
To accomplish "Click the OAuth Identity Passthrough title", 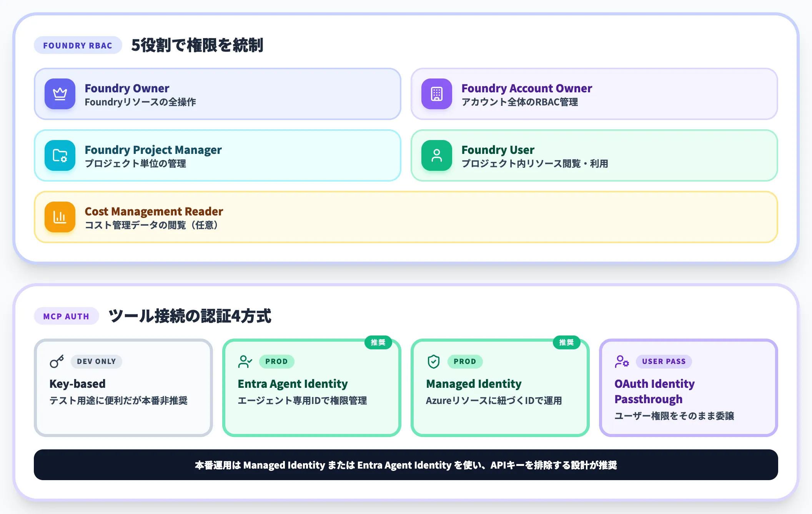I will pyautogui.click(x=654, y=391).
